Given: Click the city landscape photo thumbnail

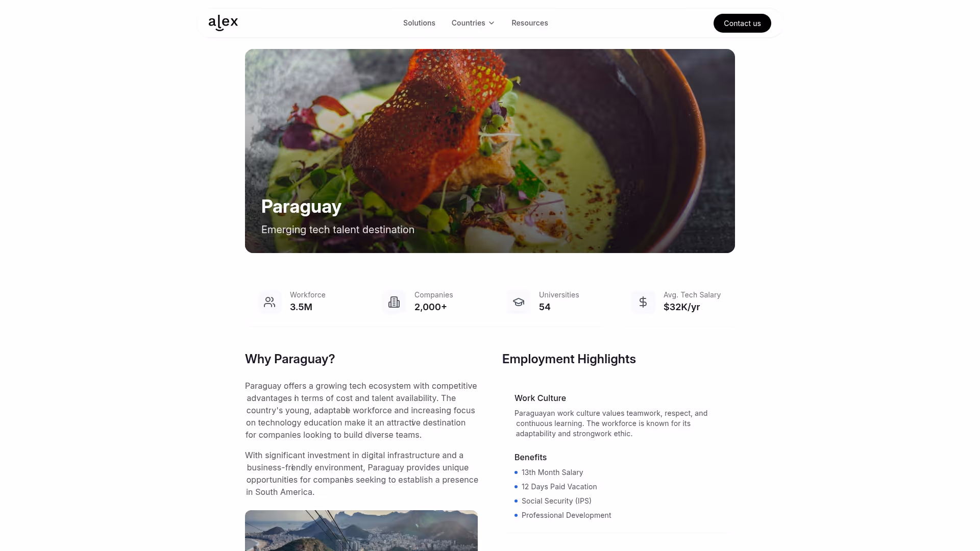Looking at the screenshot, I should 361,531.
